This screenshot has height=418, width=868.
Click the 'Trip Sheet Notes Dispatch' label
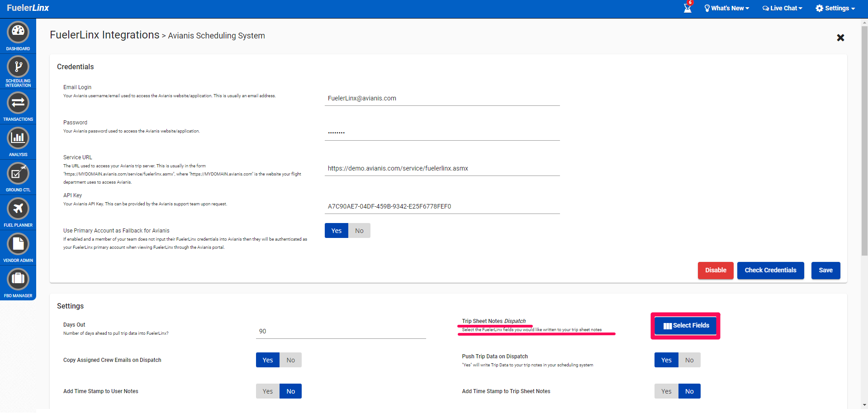pos(493,321)
